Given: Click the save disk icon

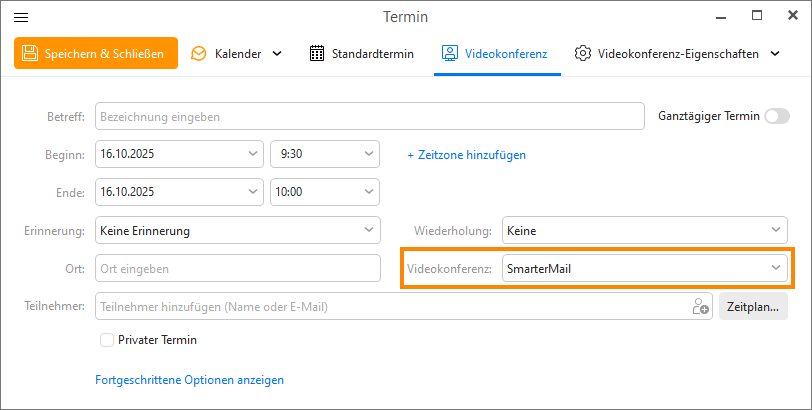Looking at the screenshot, I should pos(30,53).
